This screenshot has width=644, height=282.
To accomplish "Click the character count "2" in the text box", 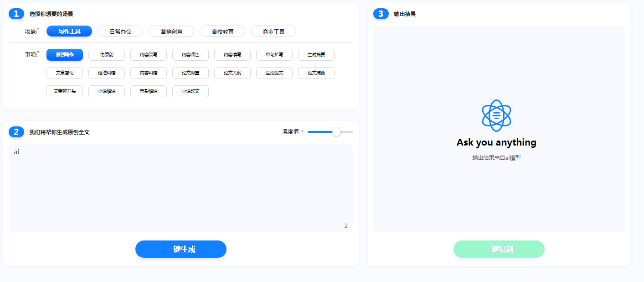I will [346, 226].
